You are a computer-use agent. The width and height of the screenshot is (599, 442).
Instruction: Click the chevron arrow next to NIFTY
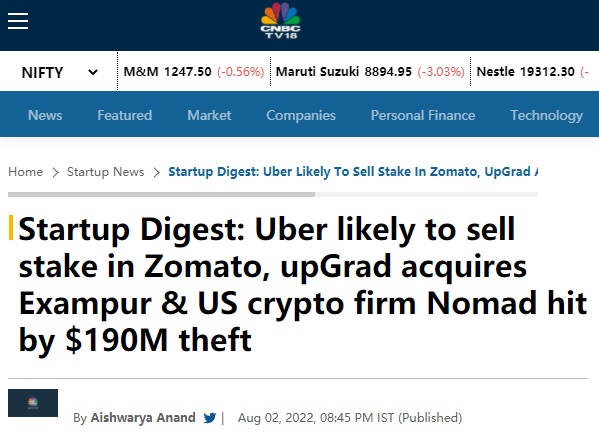click(x=93, y=72)
